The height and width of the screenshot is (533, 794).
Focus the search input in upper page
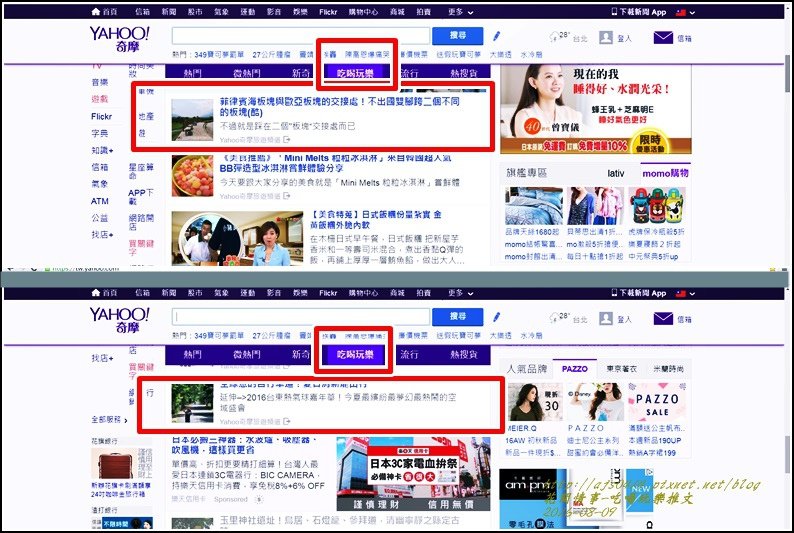(301, 36)
